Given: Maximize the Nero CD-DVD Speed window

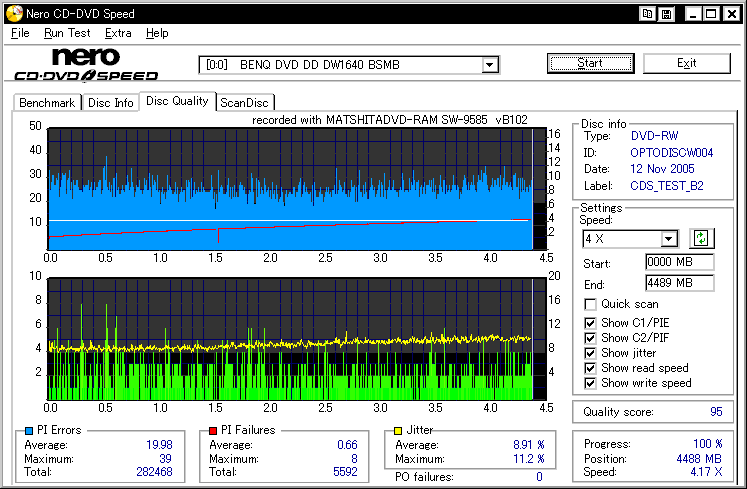Looking at the screenshot, I should (711, 14).
